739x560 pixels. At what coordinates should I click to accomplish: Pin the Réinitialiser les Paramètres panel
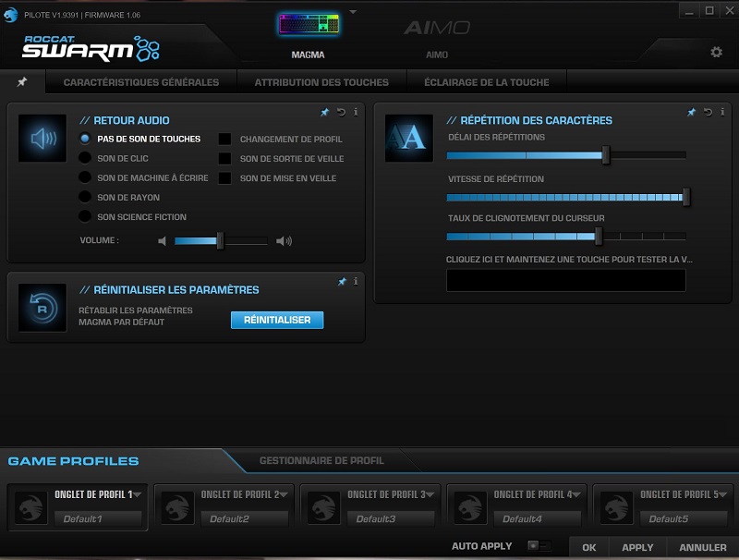pyautogui.click(x=341, y=281)
